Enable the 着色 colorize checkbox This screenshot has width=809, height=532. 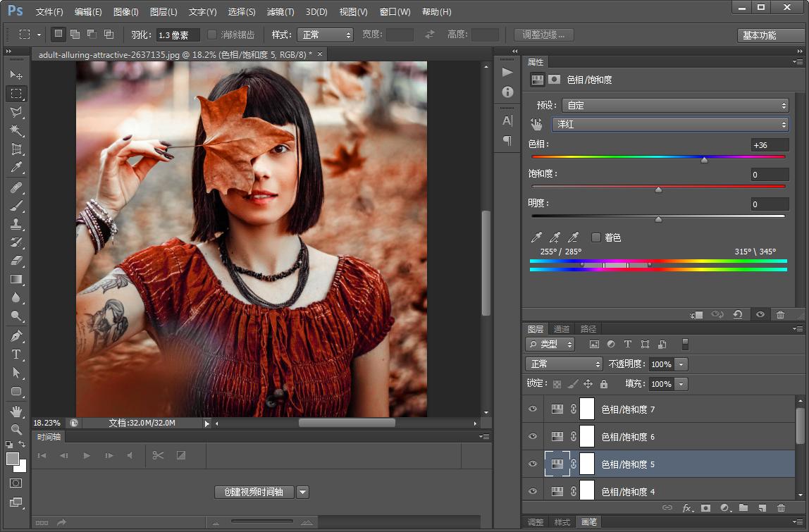(596, 237)
